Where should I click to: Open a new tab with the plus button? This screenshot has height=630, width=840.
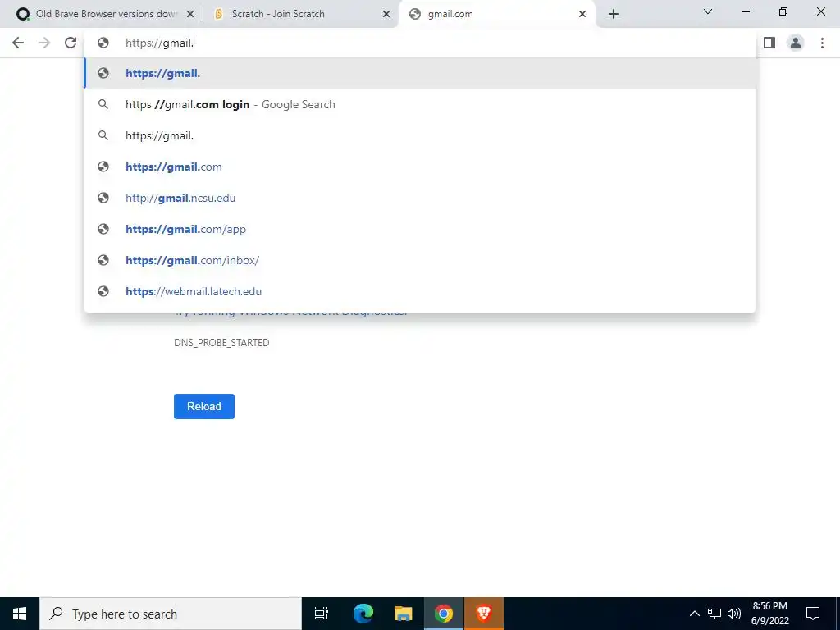coord(614,14)
